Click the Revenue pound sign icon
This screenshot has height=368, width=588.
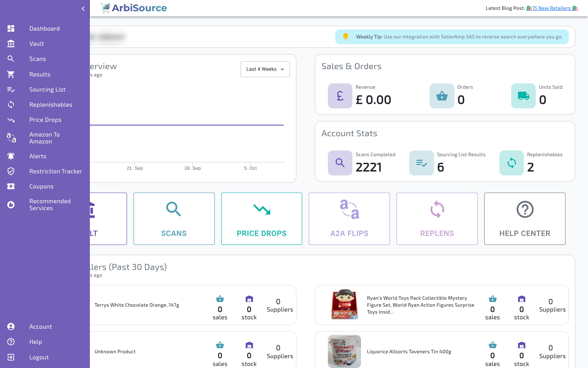340,96
